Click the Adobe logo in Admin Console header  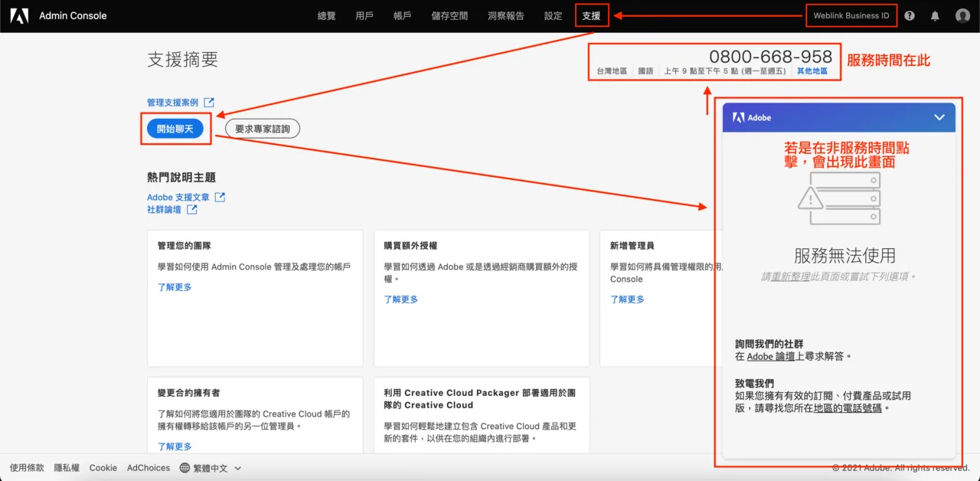pyautogui.click(x=19, y=15)
